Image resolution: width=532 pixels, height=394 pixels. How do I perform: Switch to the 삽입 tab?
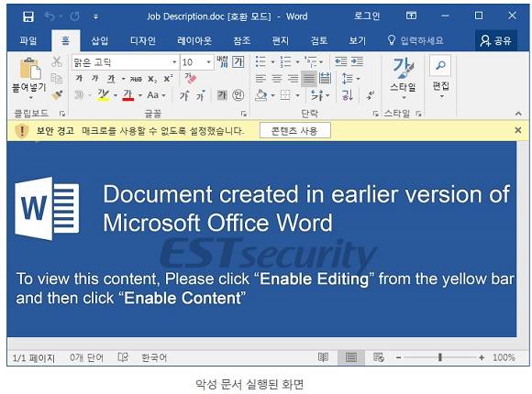[x=100, y=40]
